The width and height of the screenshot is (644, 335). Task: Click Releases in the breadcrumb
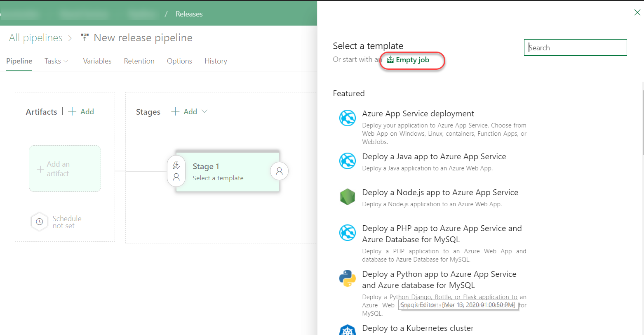pyautogui.click(x=189, y=14)
